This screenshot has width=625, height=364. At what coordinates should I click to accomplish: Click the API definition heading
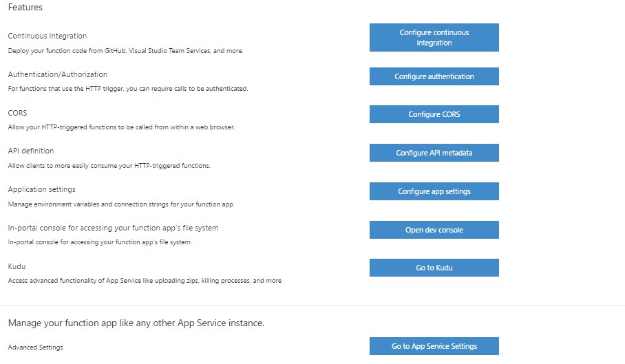[31, 151]
